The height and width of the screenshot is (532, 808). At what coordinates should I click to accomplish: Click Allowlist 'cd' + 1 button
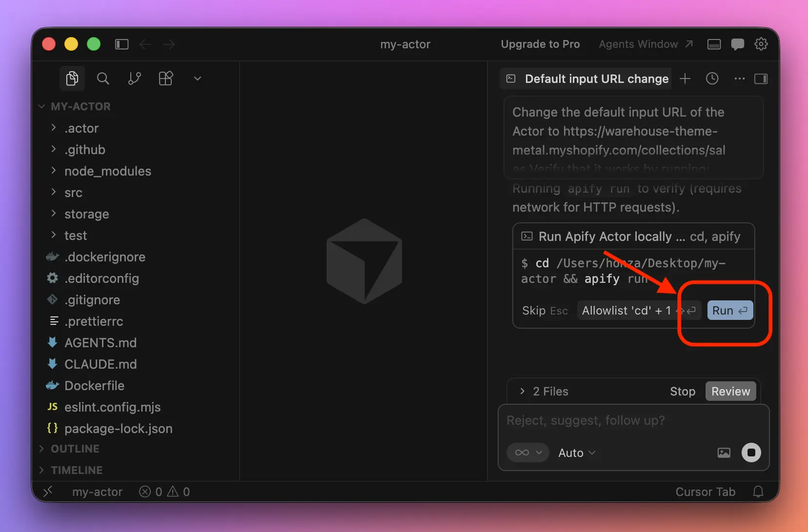[x=639, y=310]
